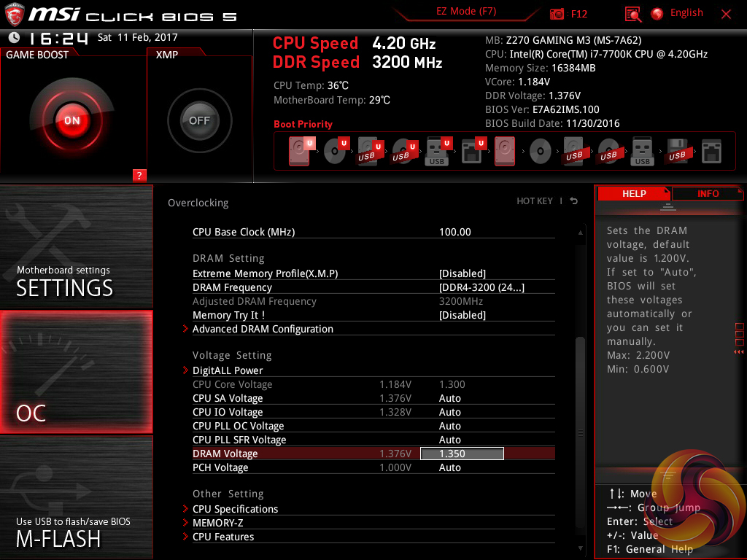Click the date Sat 11 Feb, 2017
This screenshot has height=560, width=747.
[x=137, y=38]
